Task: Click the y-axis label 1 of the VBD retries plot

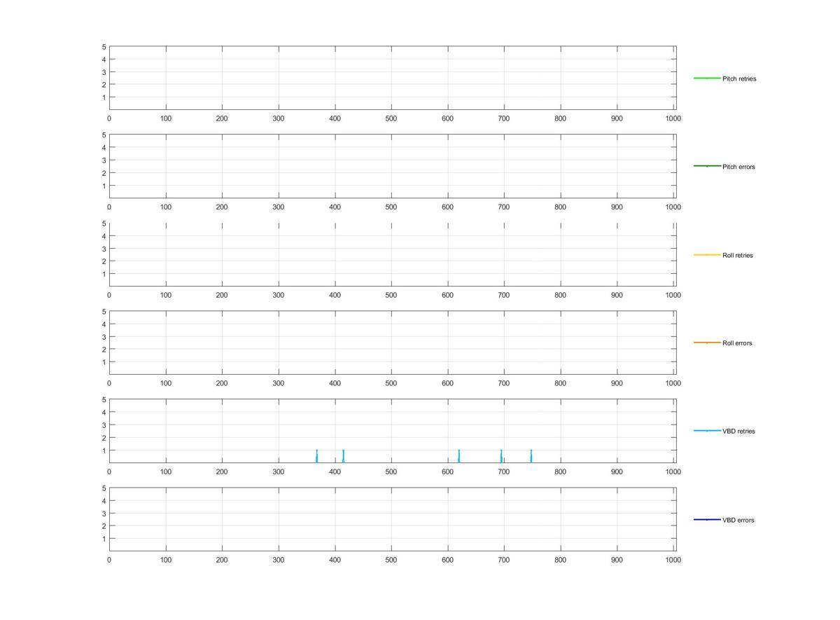Action: coord(104,450)
